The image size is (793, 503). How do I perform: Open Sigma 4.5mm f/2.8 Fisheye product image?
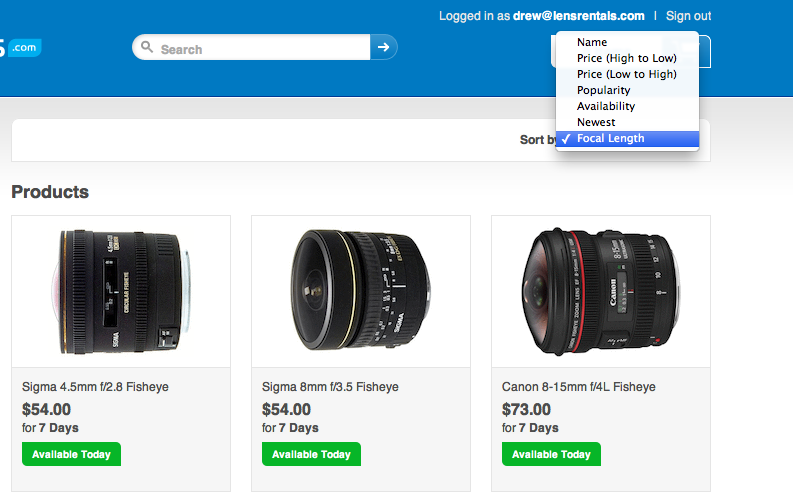[121, 291]
